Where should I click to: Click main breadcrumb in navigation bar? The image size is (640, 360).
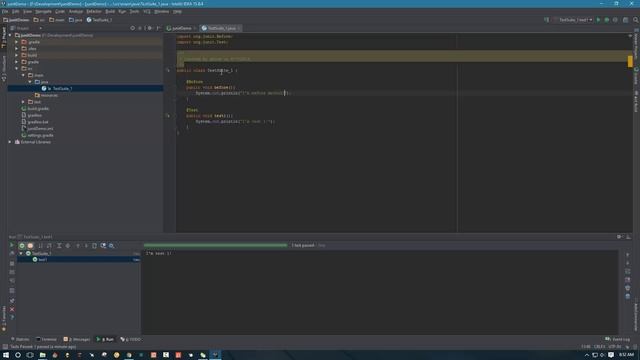coord(57,20)
